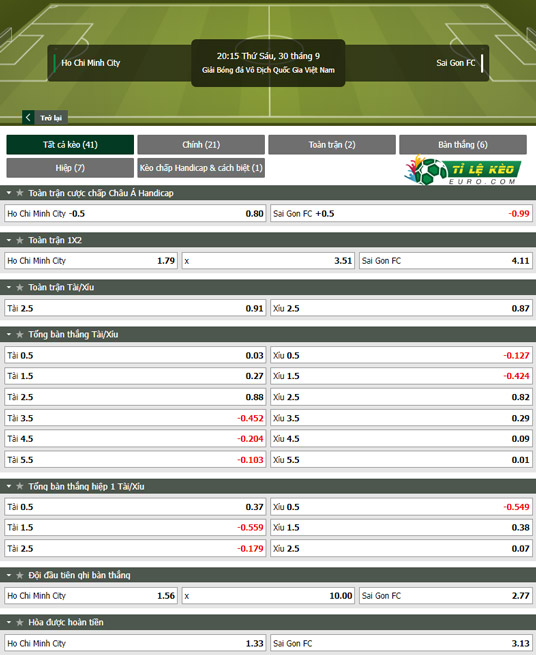Select first-half Xỉu 0.5 at -0.549
This screenshot has width=536, height=655.
401,507
